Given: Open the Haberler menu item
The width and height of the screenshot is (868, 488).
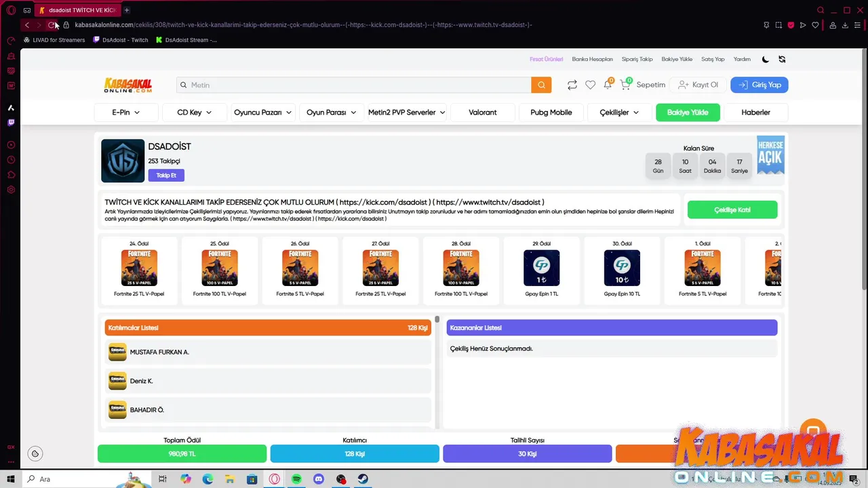Looking at the screenshot, I should [x=755, y=113].
